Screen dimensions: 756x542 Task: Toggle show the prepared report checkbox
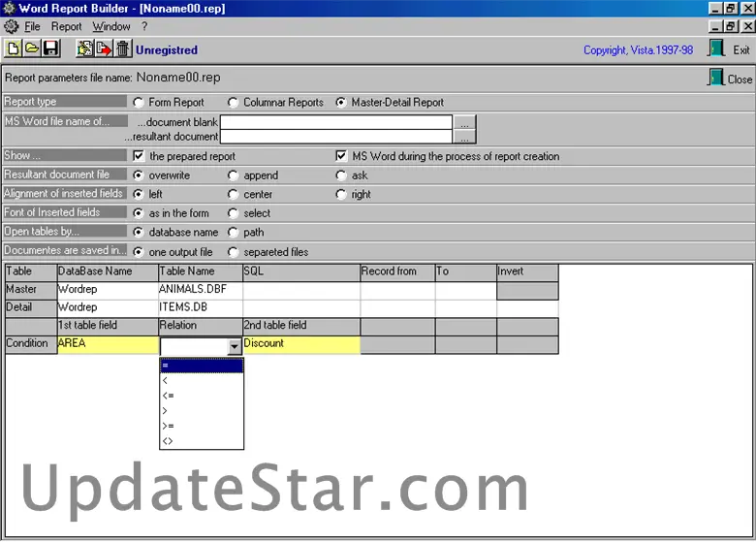click(139, 156)
